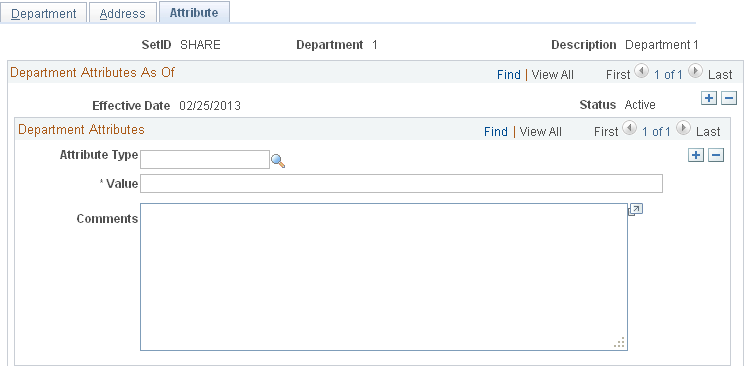This screenshot has height=366, width=745.
Task: Click the Status value Active
Action: [x=640, y=105]
